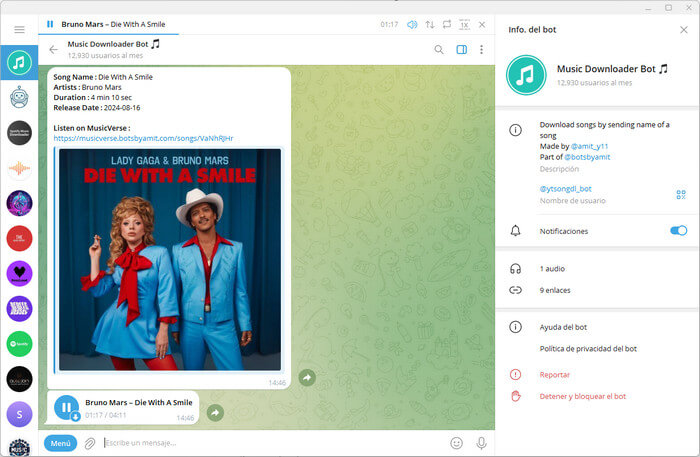Toggle the right info side panel icon
700x457 pixels.
coord(462,50)
